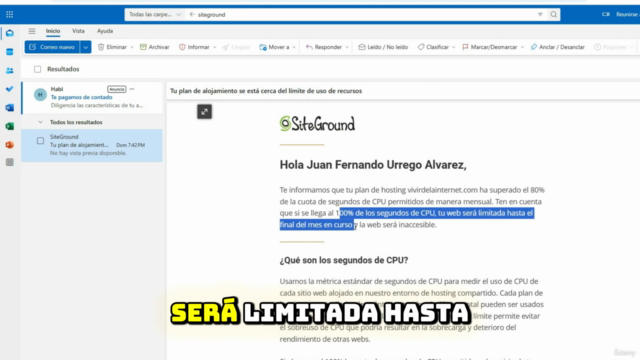Click the greeting Hola Juan Fernando Urrego Alvarez
This screenshot has width=640, height=360.
click(373, 165)
